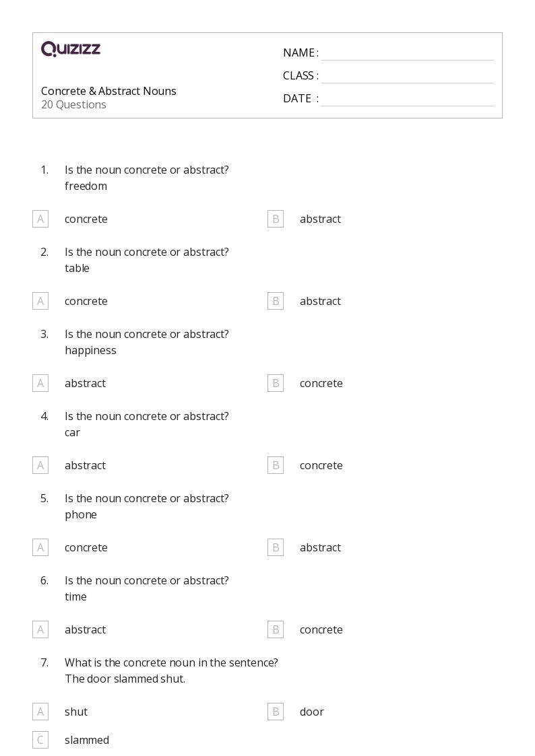Select option B door in question 7
Screen dimensions: 535x756
pyautogui.click(x=275, y=712)
